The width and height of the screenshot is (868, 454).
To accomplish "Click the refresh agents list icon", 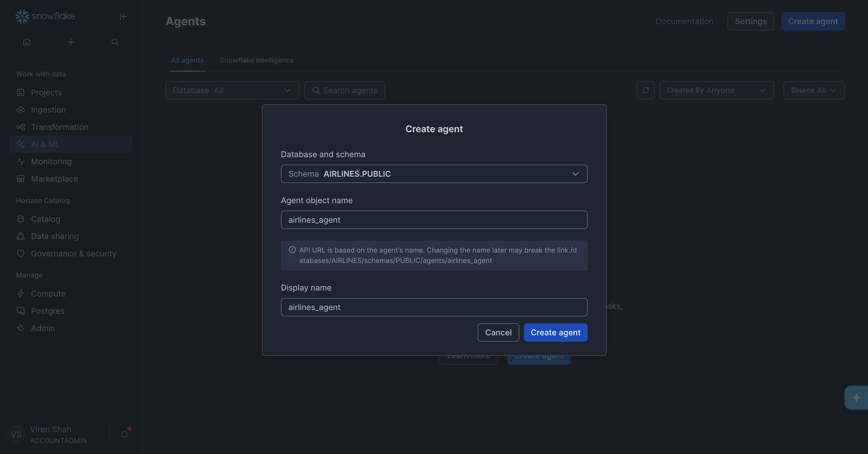I will 645,90.
